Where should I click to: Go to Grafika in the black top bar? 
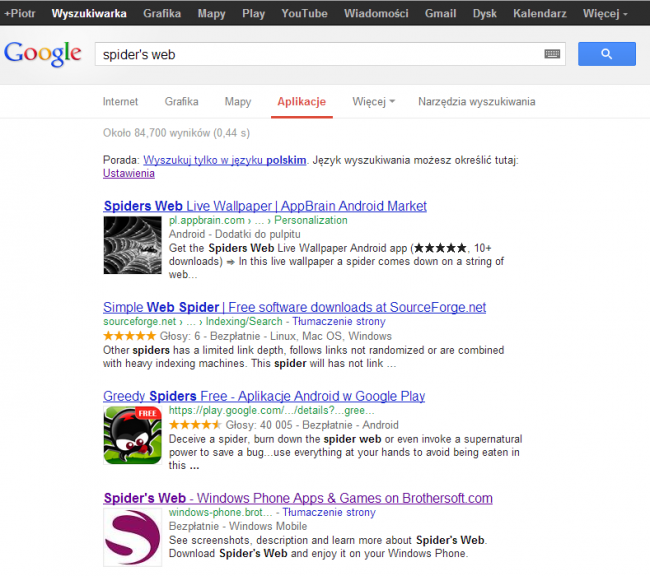162,13
